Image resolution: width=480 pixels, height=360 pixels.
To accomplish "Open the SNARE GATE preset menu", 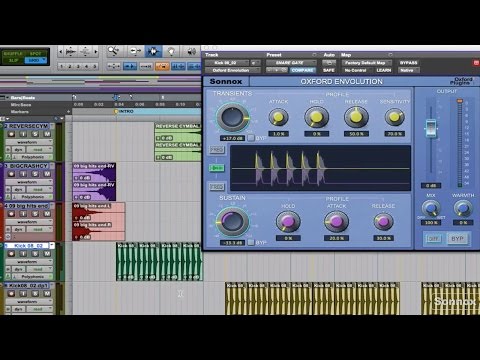I will pos(291,63).
